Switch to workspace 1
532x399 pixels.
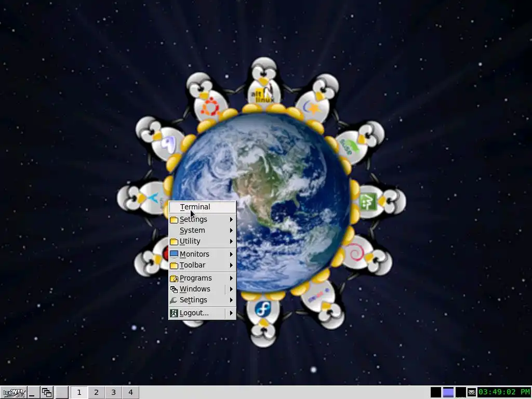tap(79, 393)
